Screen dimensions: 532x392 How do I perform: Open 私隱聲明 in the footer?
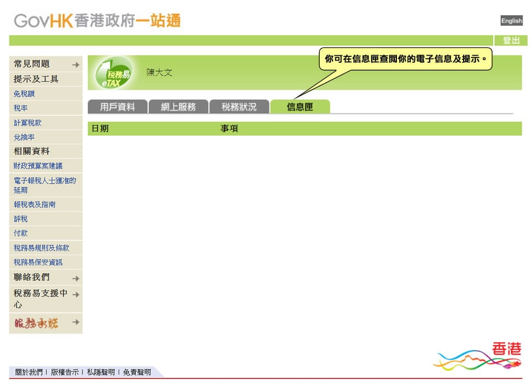[101, 372]
